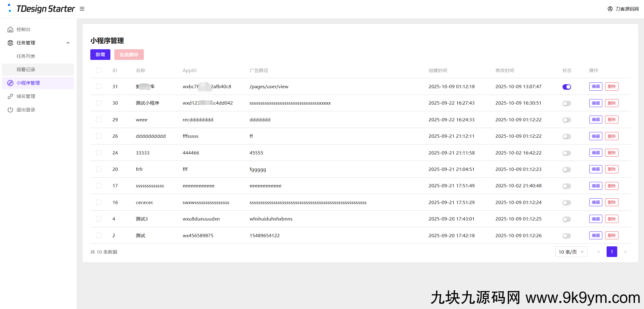
Task: Turn off the status switch for ID 31
Action: [566, 87]
